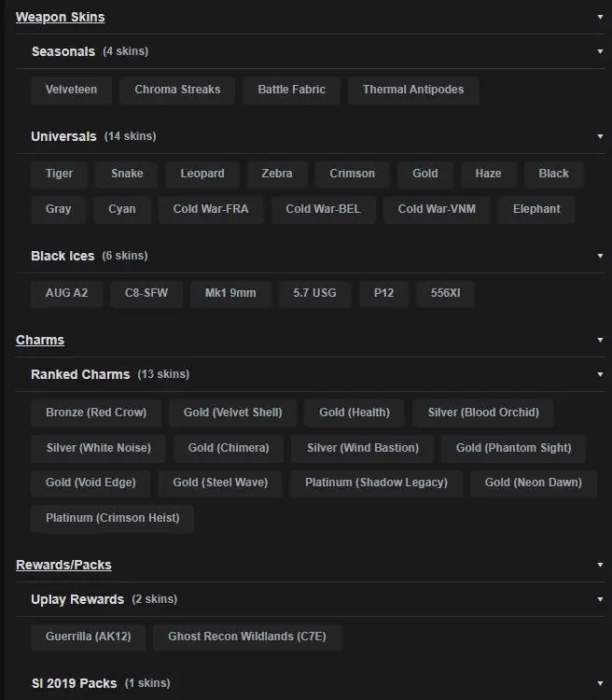
Task: Click the Ghost Recon Wildlands (C7E) reward
Action: [x=247, y=637]
